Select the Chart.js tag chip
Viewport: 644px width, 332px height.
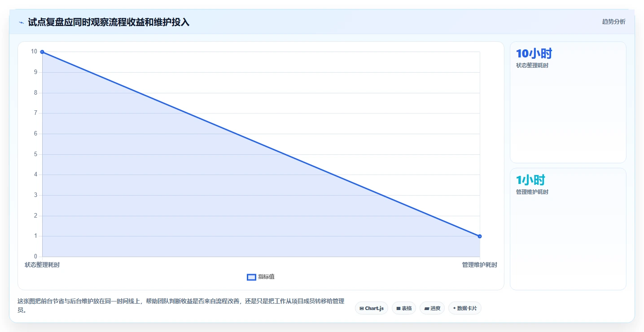coord(372,308)
